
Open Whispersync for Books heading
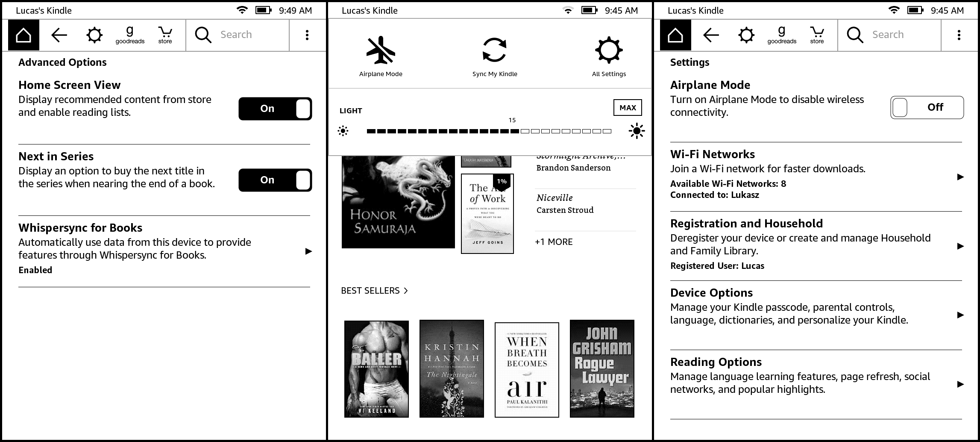click(x=80, y=228)
